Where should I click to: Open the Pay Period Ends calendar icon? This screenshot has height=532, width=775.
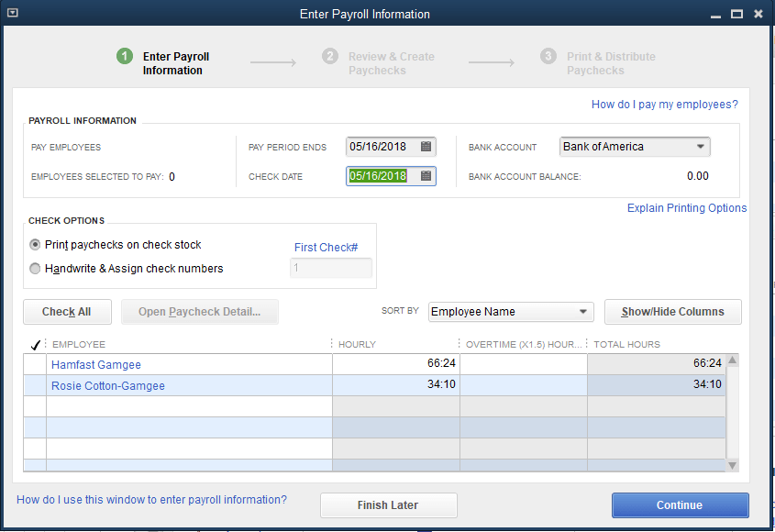(x=425, y=146)
